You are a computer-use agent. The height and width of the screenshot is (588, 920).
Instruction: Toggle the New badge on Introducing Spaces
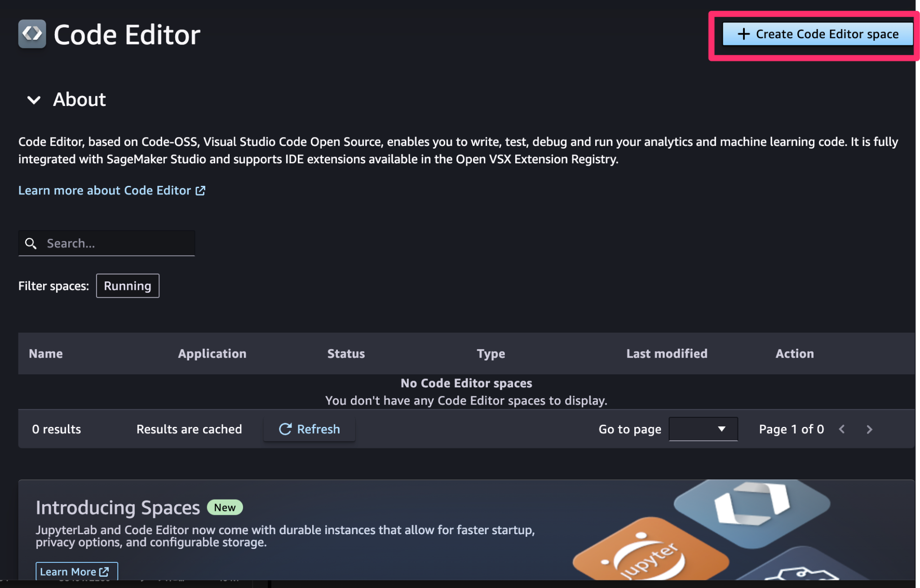point(225,507)
